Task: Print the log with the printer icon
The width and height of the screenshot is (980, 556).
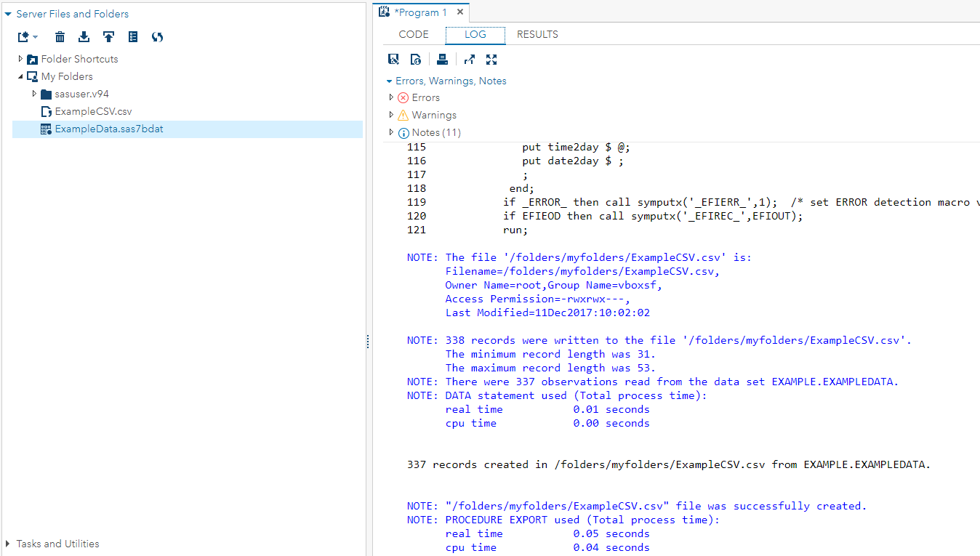Action: click(442, 60)
